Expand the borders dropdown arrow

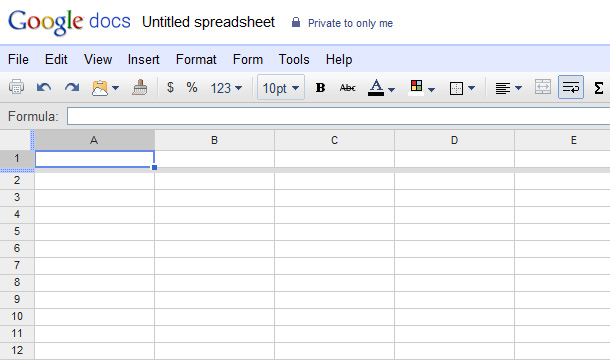[472, 88]
